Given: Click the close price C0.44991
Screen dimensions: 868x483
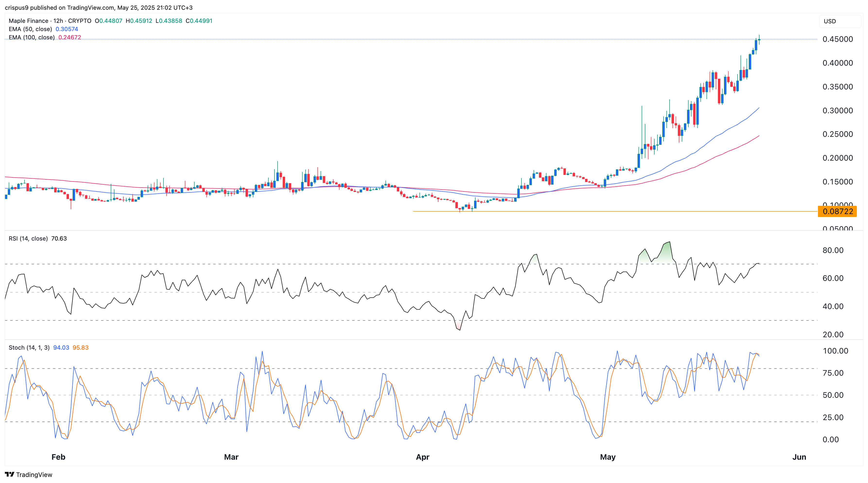Looking at the screenshot, I should 199,21.
